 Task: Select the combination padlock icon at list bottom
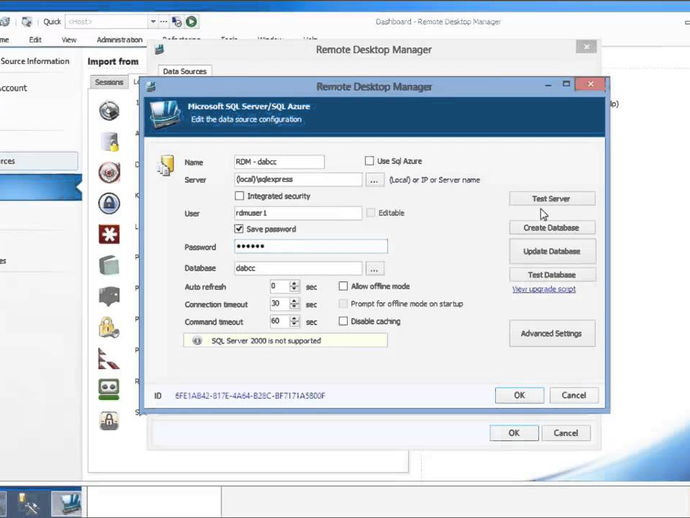point(109,420)
